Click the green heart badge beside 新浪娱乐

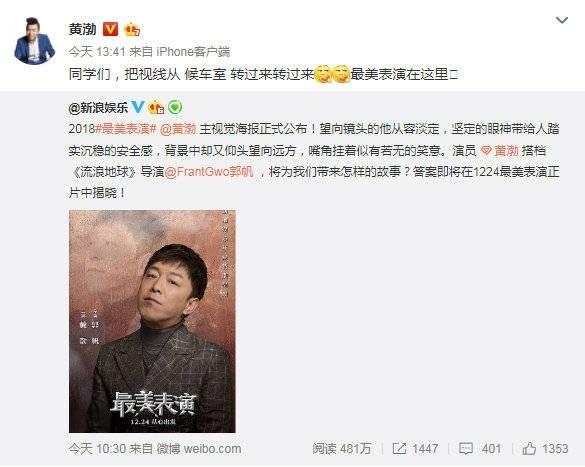(x=175, y=107)
